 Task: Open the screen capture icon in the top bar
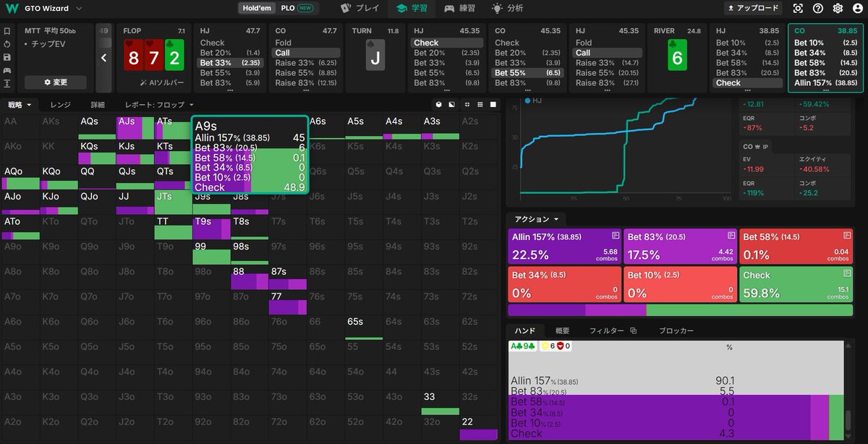798,9
